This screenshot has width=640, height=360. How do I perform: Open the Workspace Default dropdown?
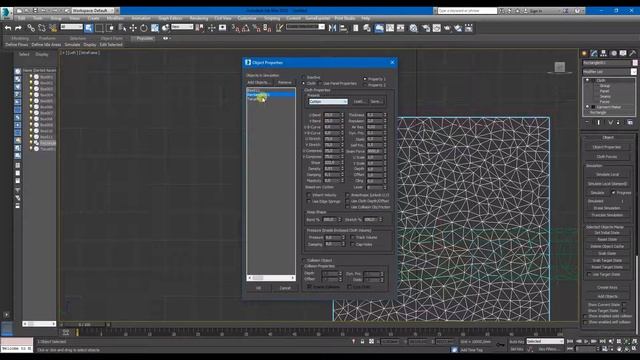(93, 11)
